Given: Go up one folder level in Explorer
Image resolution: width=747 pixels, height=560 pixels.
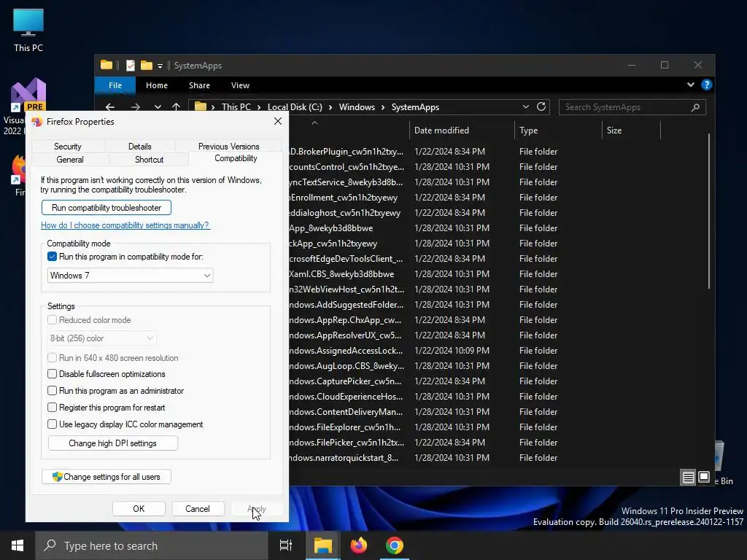Looking at the screenshot, I should [177, 107].
